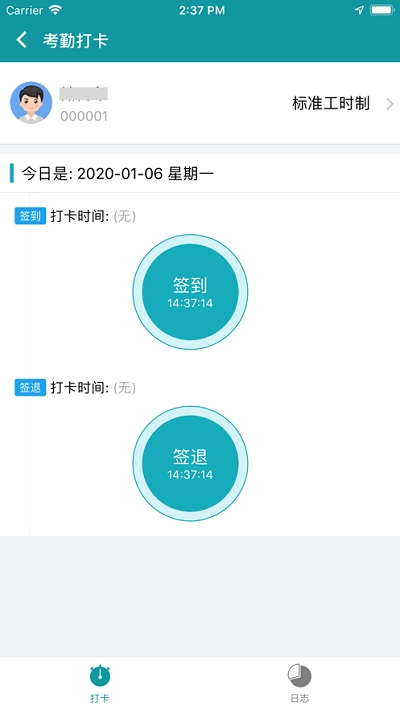Click the blue 签退 label badge
Viewport: 400px width, 710px height.
(30, 388)
